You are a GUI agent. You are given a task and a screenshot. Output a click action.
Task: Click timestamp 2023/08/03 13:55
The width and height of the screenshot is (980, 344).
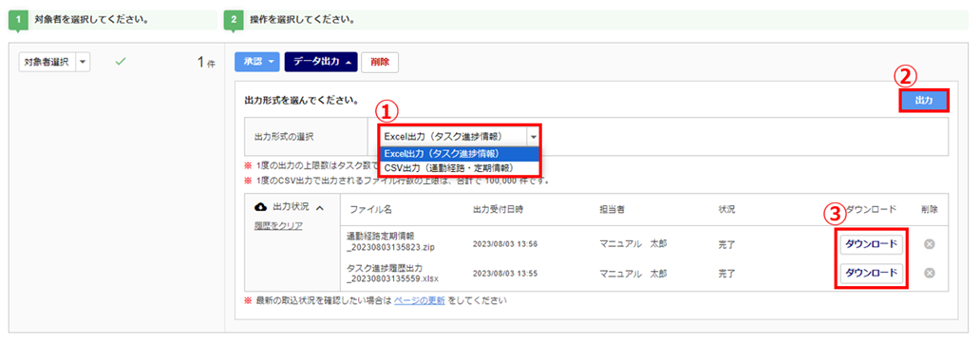click(504, 274)
